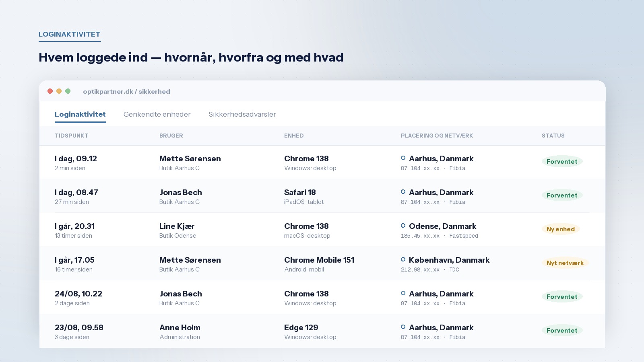Select the 23/08, 09.58 timestamp
644x362 pixels.
(x=79, y=327)
